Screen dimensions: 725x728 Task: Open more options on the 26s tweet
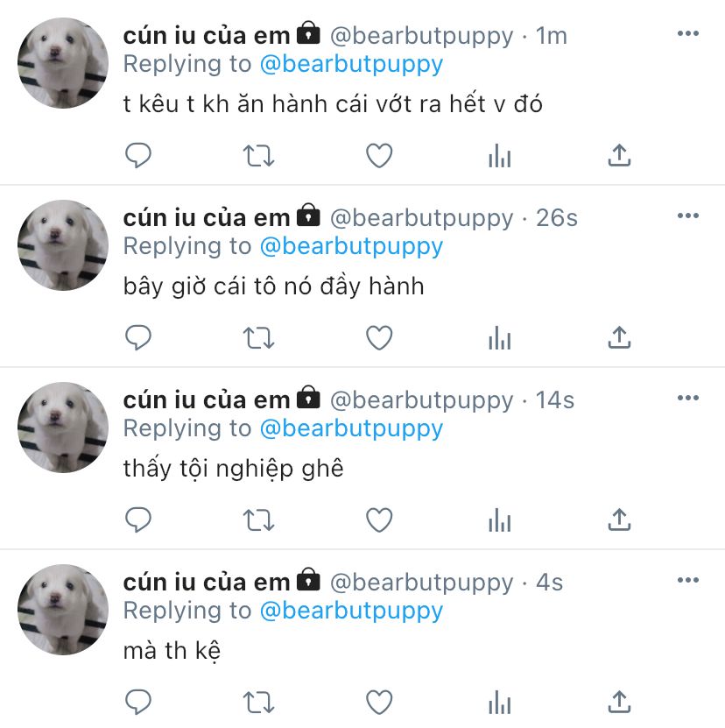pos(688,216)
